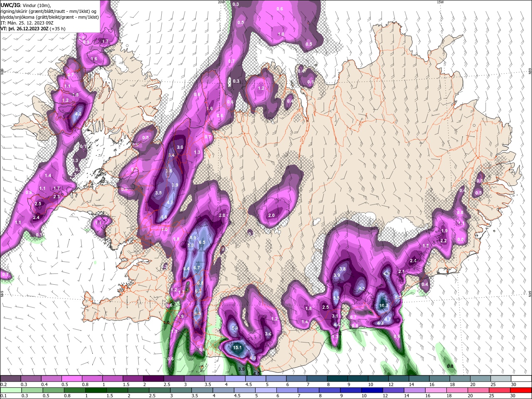Click the 'slydda/snjókoma' description line in header

point(49,17)
